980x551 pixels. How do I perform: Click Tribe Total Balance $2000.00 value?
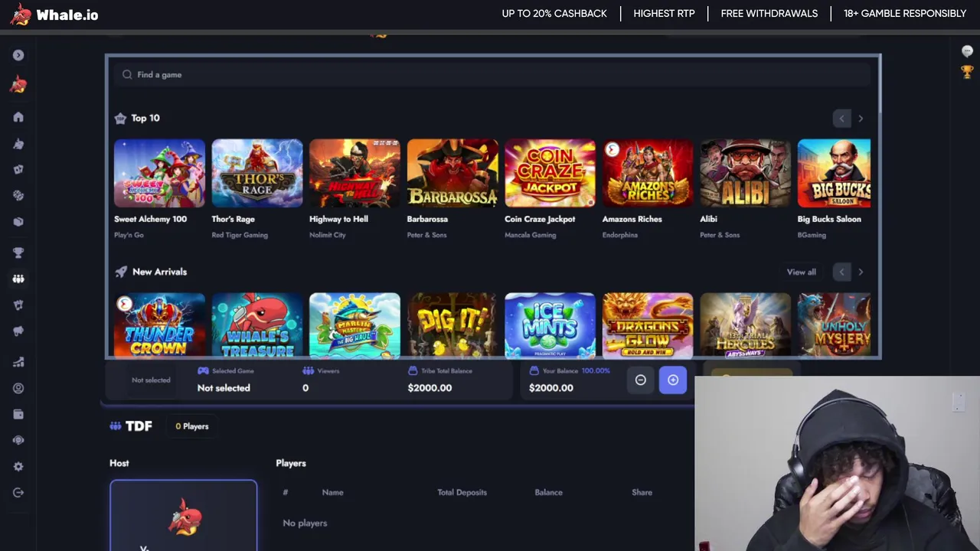[430, 388]
